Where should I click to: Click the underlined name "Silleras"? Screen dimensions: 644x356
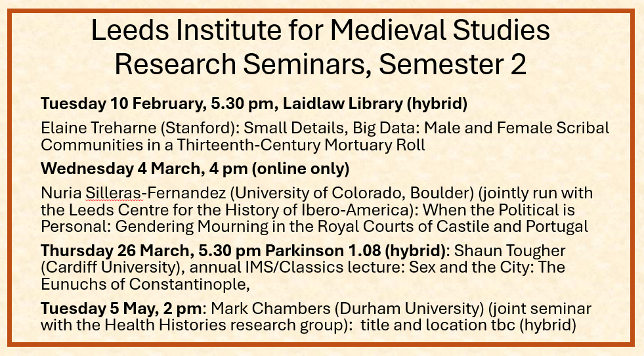pyautogui.click(x=108, y=193)
